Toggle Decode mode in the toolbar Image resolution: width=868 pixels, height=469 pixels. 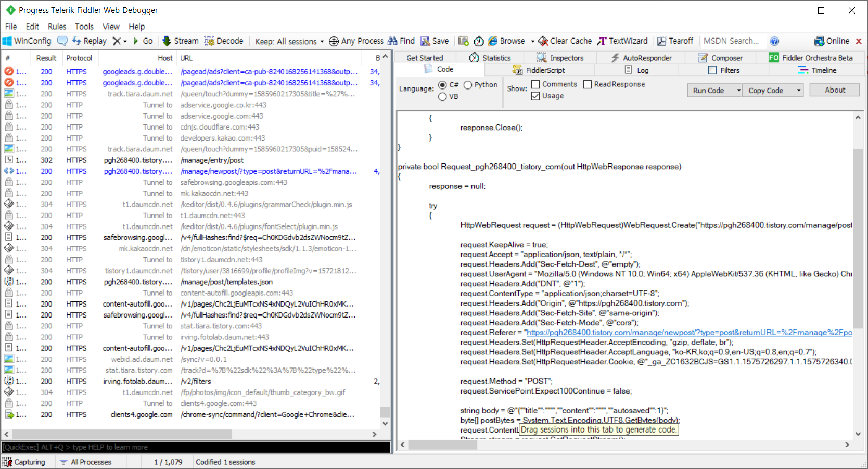coord(224,41)
